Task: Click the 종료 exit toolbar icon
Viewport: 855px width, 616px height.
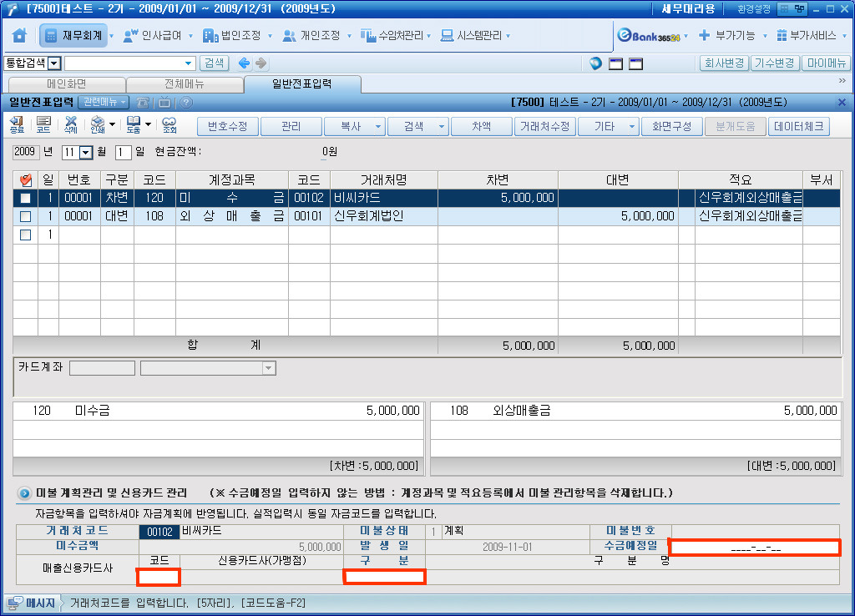Action: (17, 125)
